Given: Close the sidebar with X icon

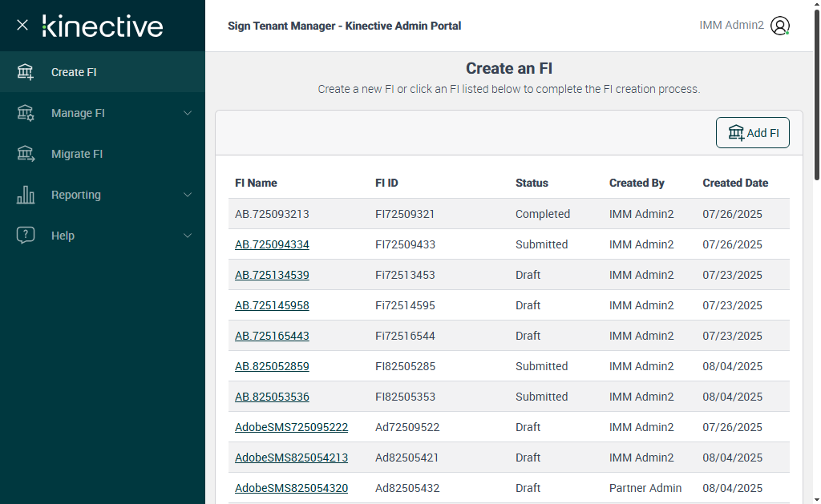Looking at the screenshot, I should 22,25.
